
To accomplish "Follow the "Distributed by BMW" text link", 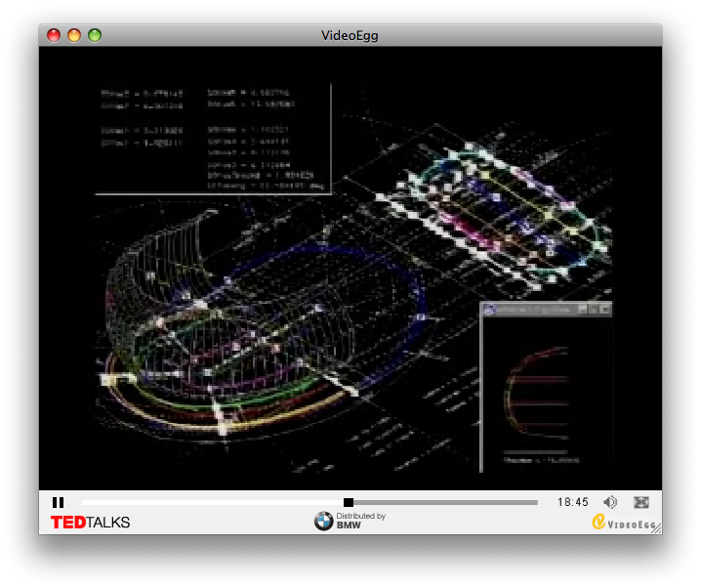I will tap(360, 521).
